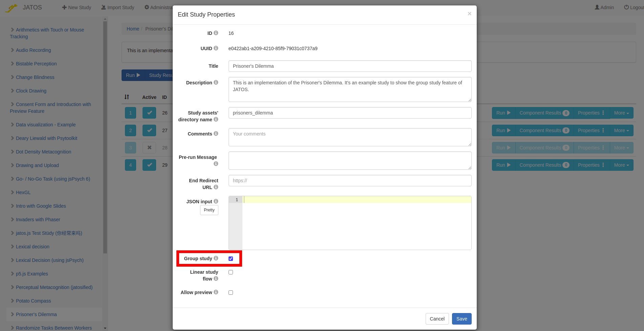Open the Admin user menu
The width and height of the screenshot is (644, 331).
pos(604,7)
